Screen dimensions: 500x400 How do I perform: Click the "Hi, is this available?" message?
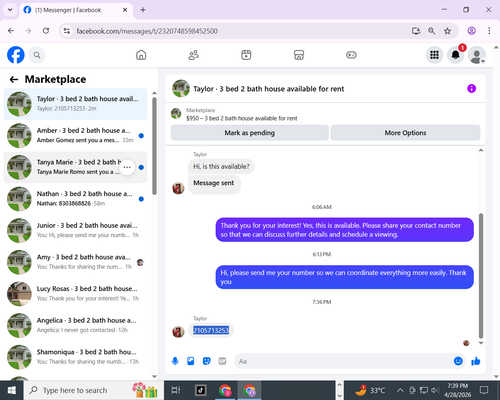coord(221,166)
